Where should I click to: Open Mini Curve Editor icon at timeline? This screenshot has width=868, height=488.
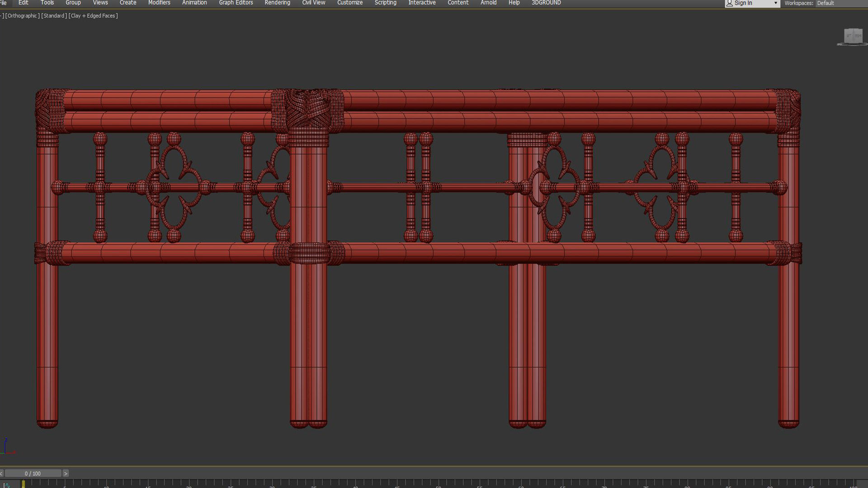7,485
